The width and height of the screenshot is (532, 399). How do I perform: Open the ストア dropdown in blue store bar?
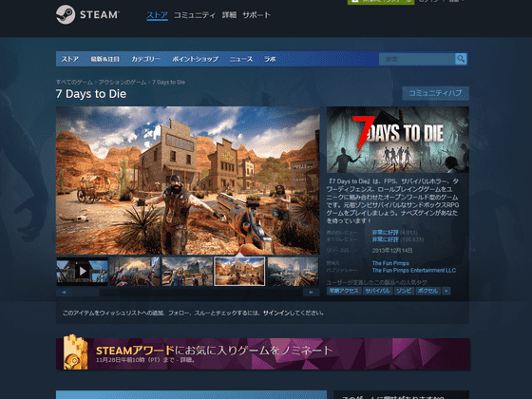tap(70, 59)
